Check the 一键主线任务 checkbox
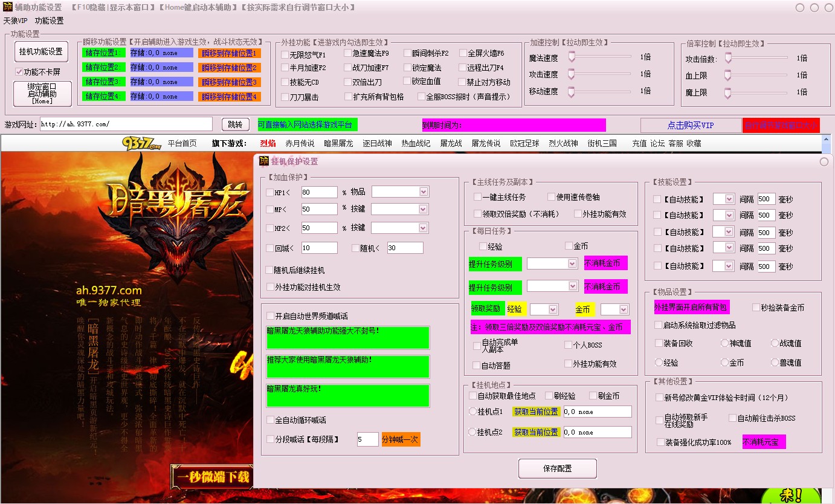Image resolution: width=835 pixels, height=504 pixels. coord(478,197)
